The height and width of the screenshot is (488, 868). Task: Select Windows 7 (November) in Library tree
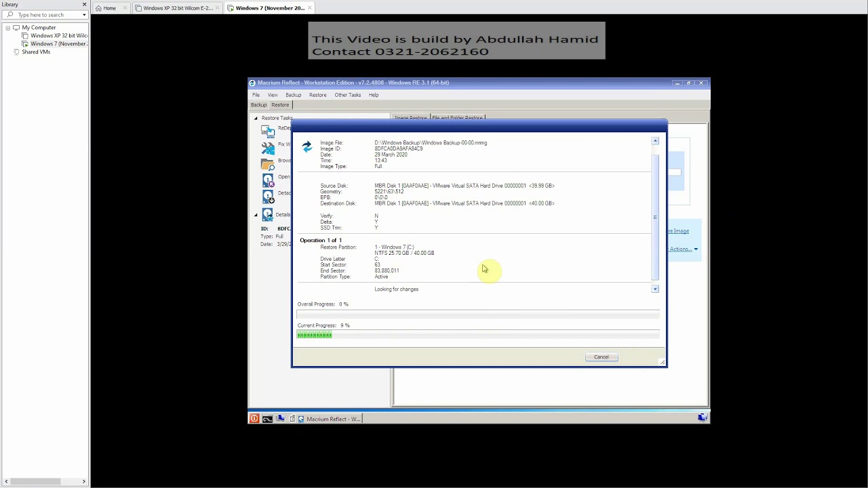(55, 44)
